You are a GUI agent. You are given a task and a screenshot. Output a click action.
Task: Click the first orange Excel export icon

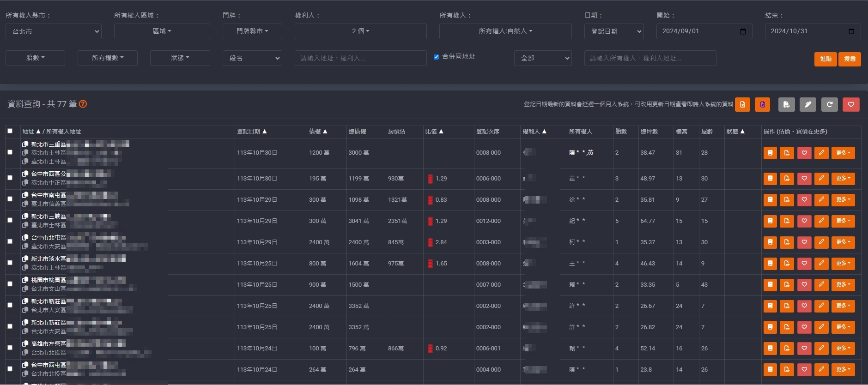pos(742,105)
